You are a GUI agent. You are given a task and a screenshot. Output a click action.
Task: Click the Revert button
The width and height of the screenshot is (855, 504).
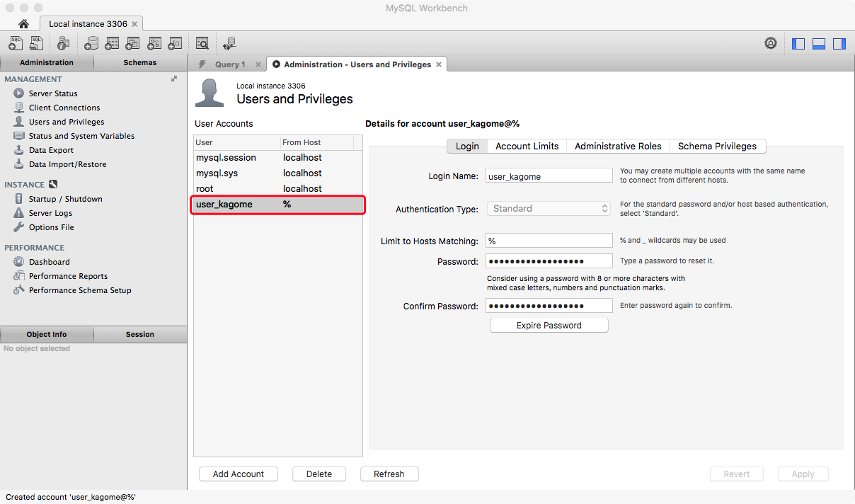point(737,474)
